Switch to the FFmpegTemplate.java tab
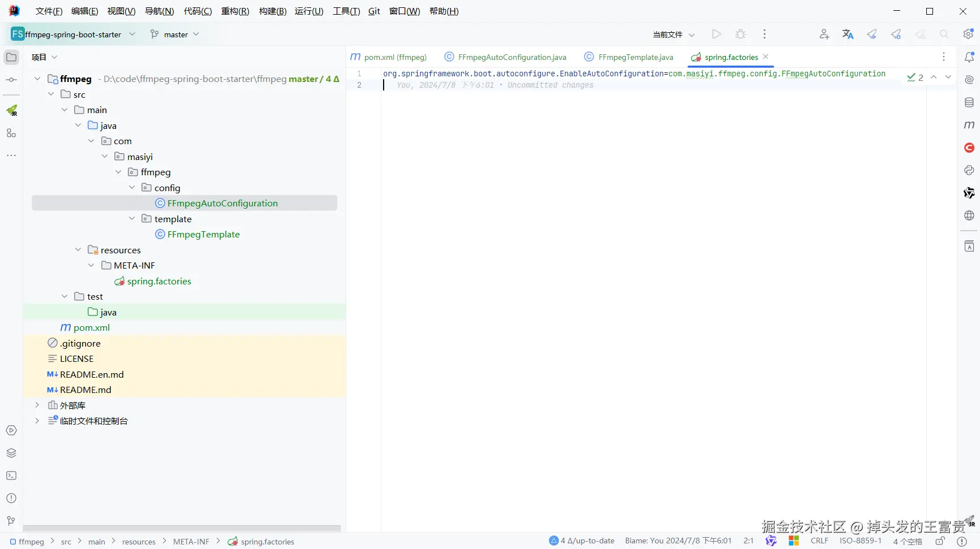The image size is (980, 549). pos(629,57)
